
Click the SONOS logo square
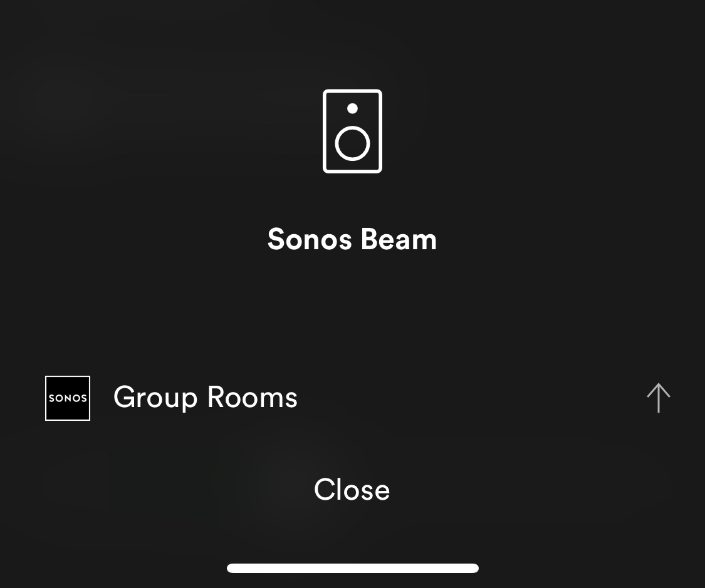pos(68,398)
